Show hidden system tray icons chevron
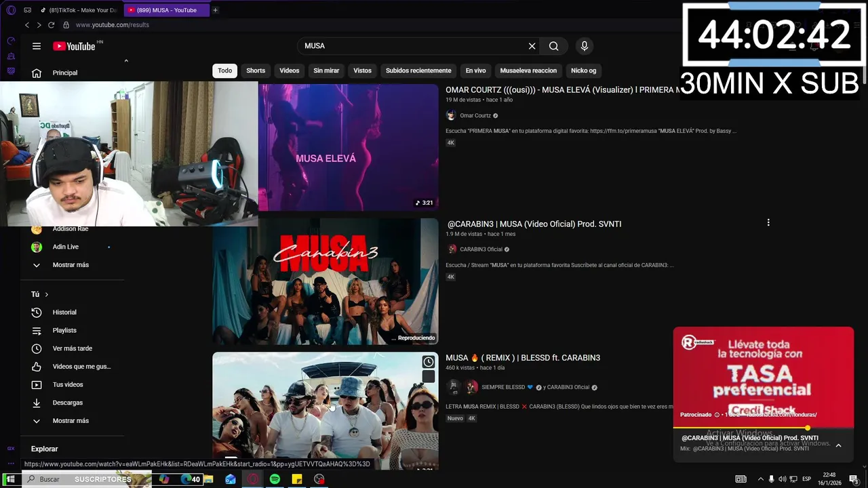Image resolution: width=868 pixels, height=488 pixels. click(x=760, y=479)
